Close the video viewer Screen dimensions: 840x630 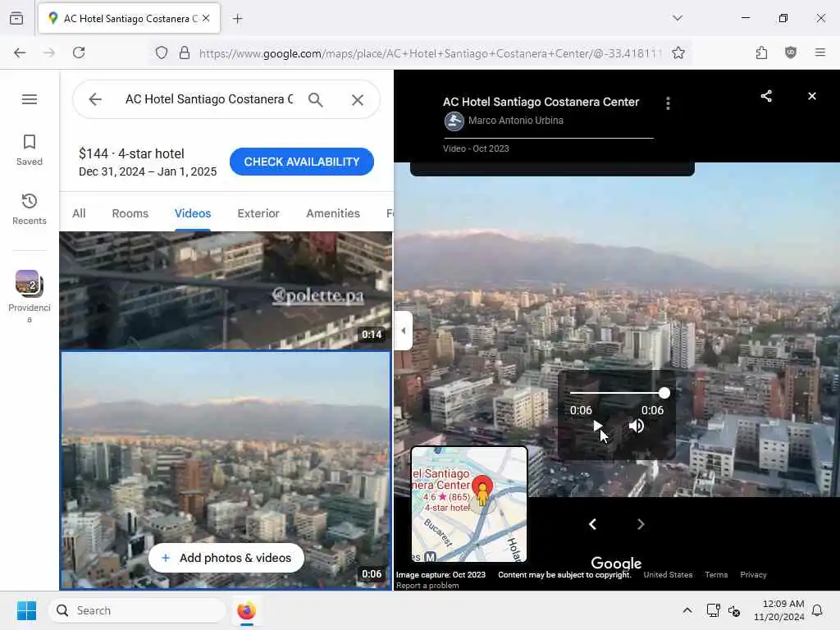click(x=812, y=96)
